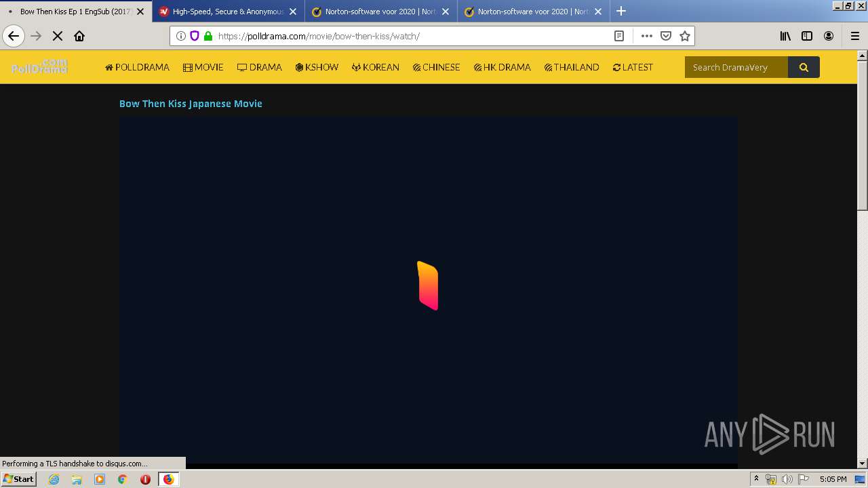Click Firefox taskbar button
This screenshot has width=868, height=488.
[x=168, y=479]
